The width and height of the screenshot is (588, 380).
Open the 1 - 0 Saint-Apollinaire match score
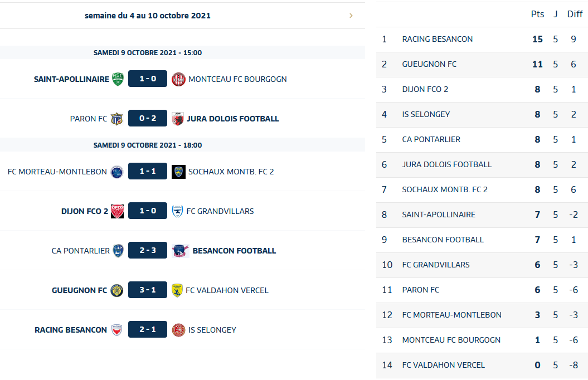pos(148,79)
